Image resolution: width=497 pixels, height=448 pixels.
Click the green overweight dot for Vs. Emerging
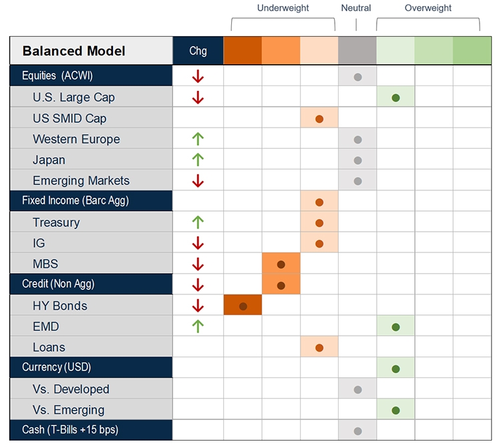(395, 411)
